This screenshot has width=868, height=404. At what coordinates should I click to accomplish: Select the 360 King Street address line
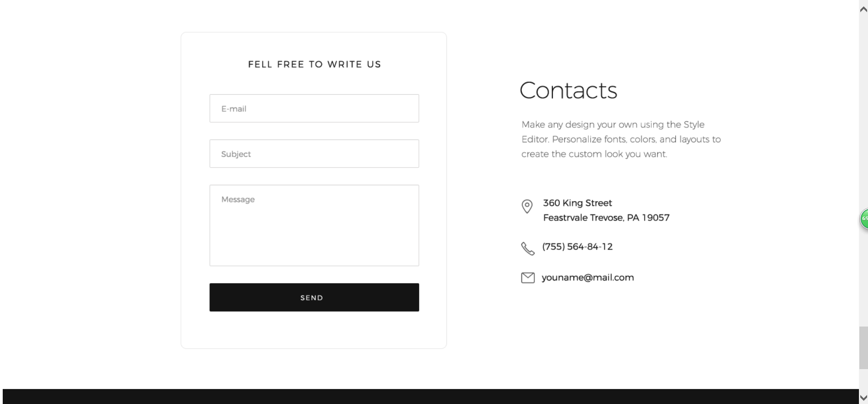[x=577, y=203]
